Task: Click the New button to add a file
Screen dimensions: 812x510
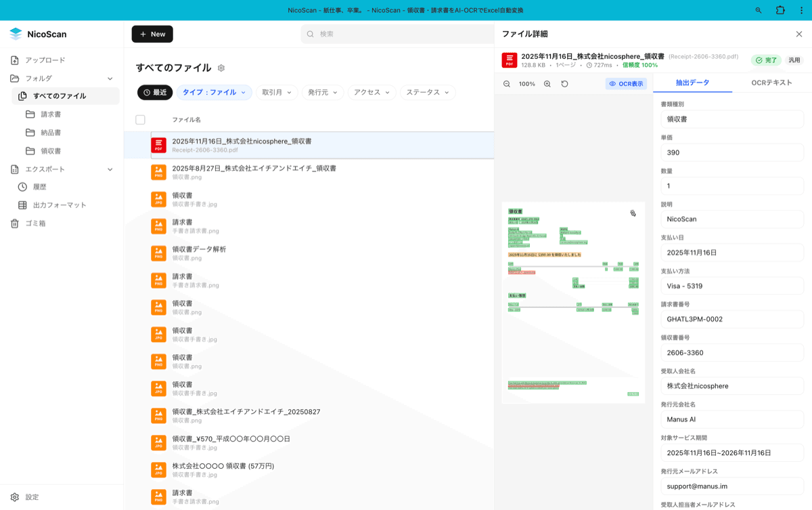Action: [x=152, y=34]
